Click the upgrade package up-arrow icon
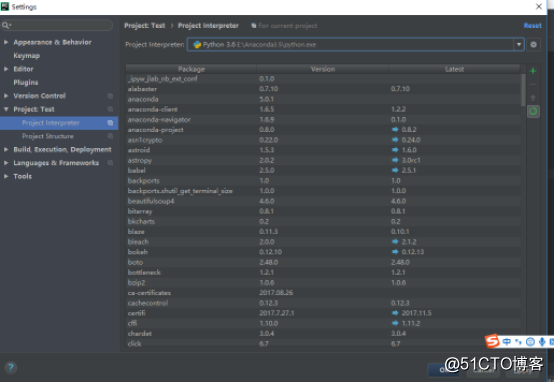 [533, 98]
